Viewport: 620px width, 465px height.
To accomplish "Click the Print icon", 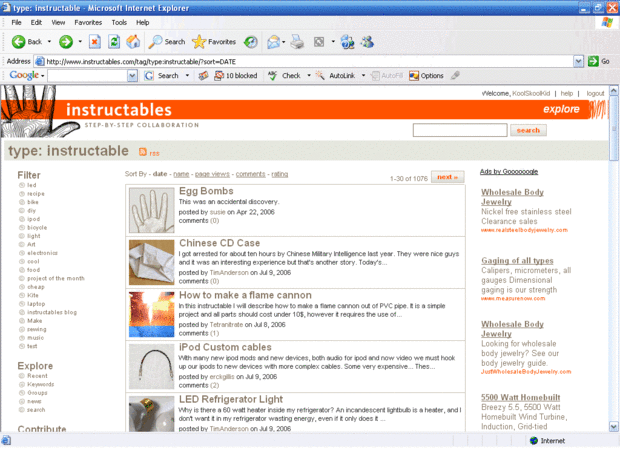I will (x=297, y=42).
